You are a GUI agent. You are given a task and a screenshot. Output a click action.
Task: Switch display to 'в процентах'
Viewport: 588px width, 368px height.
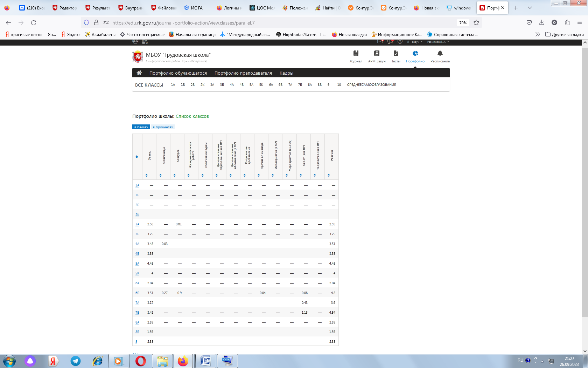tap(163, 127)
